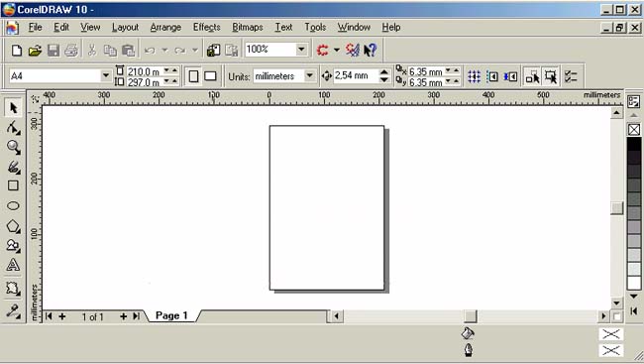This screenshot has height=364, width=644.
Task: Click the New document icon
Action: [x=17, y=51]
